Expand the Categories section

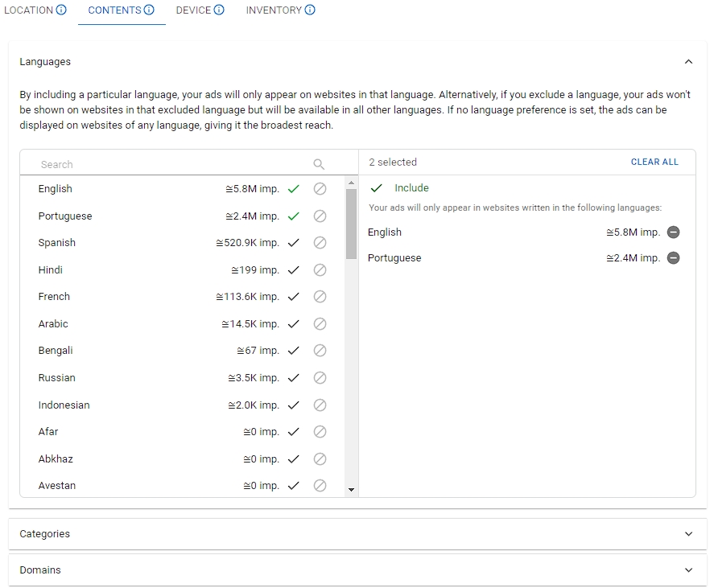688,534
